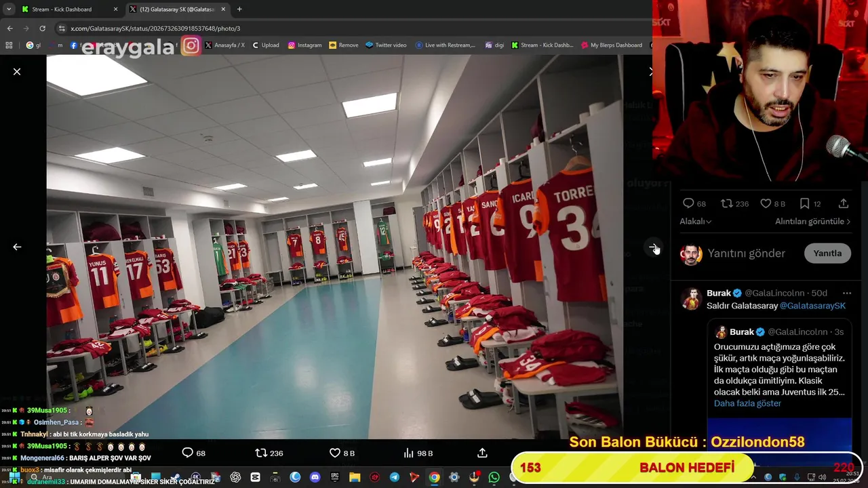Open Telegram from the taskbar
Screen dimensions: 868x488
tap(395, 477)
